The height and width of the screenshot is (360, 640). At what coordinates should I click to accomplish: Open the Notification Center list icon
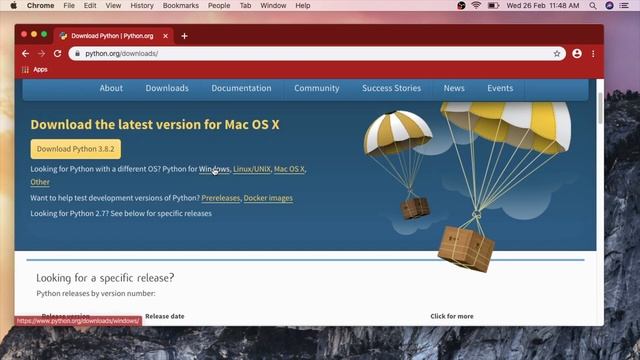point(624,5)
